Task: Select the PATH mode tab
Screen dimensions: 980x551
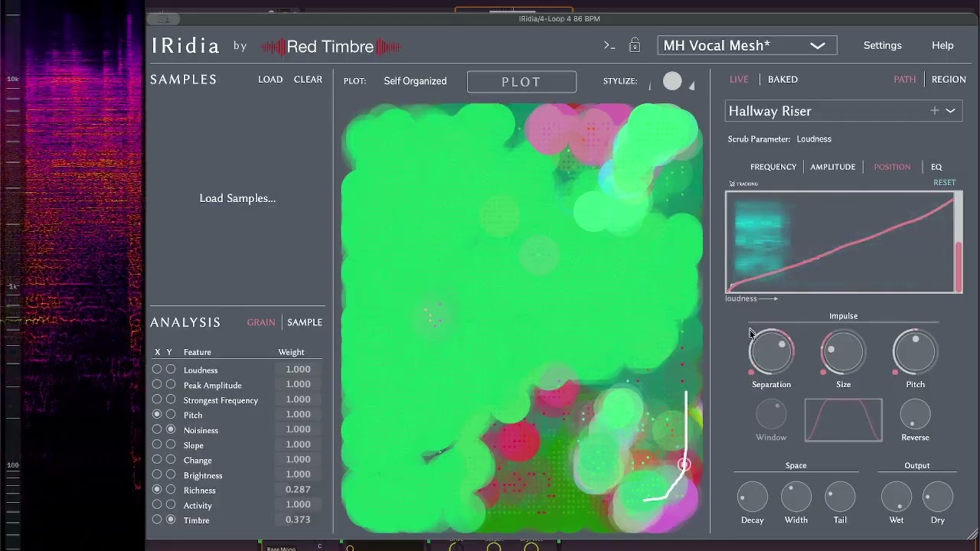Action: click(904, 80)
